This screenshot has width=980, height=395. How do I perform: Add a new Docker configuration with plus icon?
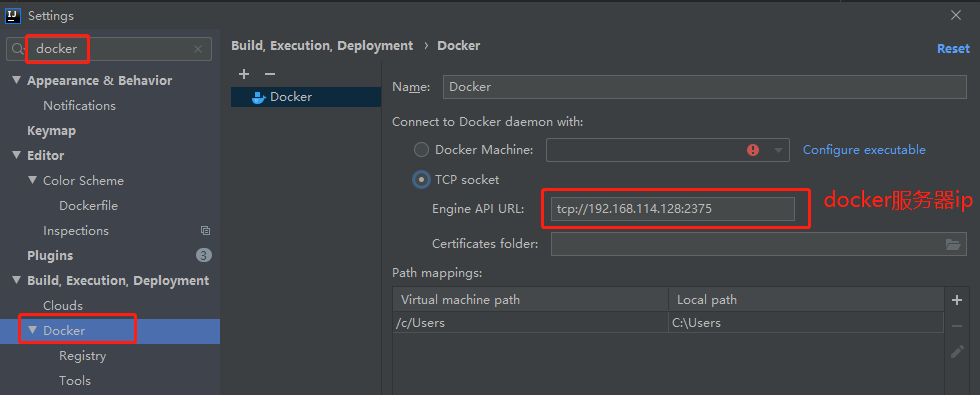pyautogui.click(x=244, y=74)
